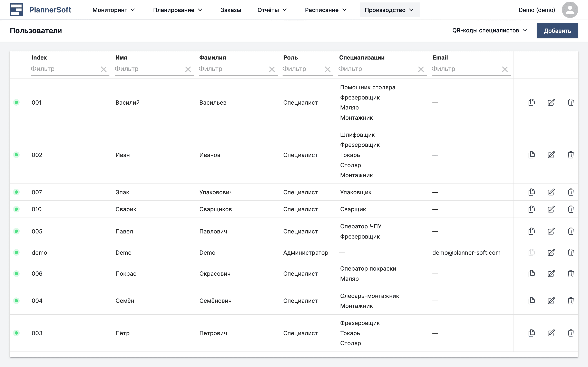Viewport: 588px width, 367px height.
Task: Delete user Пётр Петрович
Action: (x=571, y=333)
